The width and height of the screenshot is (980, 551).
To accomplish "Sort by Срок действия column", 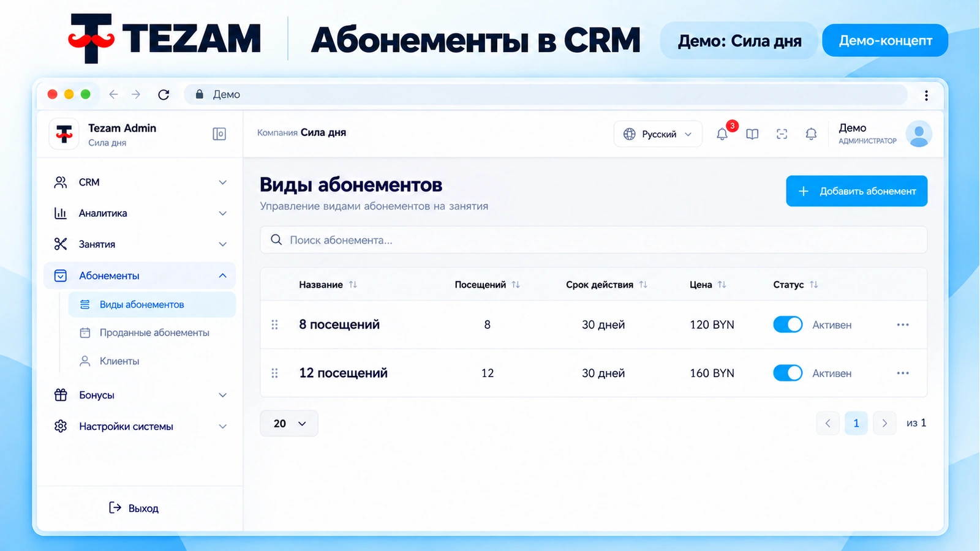I will (x=643, y=285).
